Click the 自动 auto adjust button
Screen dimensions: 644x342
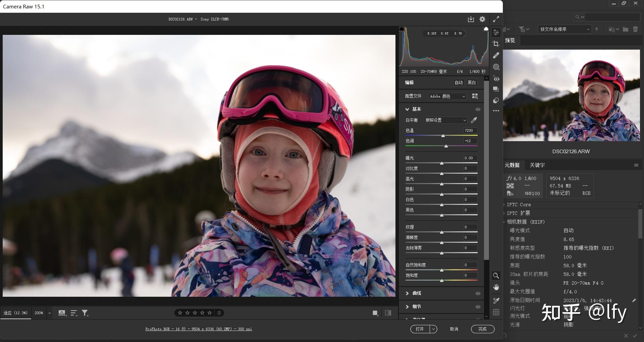click(459, 82)
